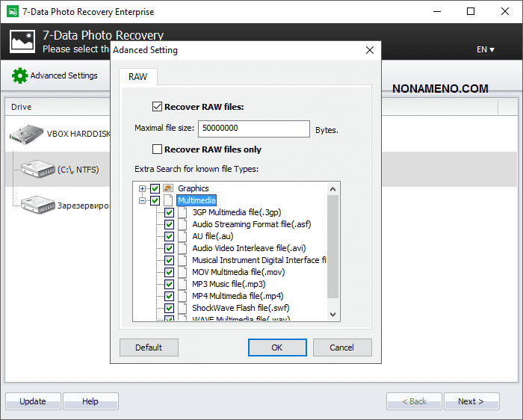Uncheck the Recover RAW files checkbox

(157, 107)
